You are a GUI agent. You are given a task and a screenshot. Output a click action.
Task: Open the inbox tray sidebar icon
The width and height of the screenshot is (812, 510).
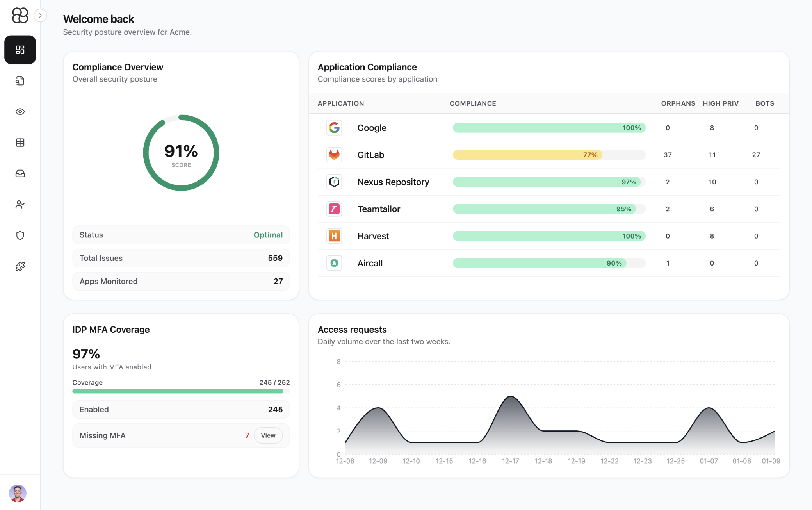[20, 173]
